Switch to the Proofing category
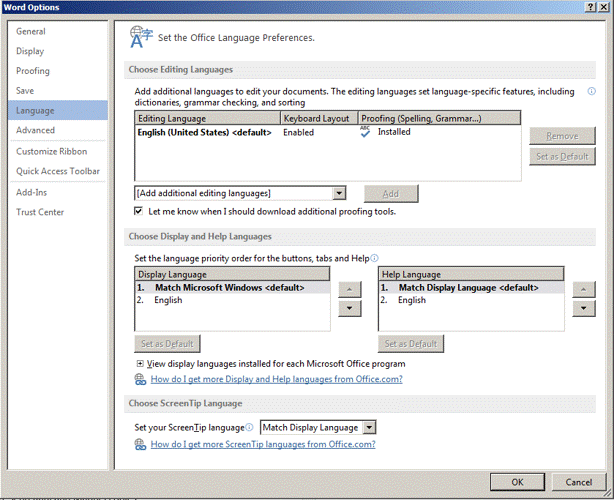The height and width of the screenshot is (500, 614). click(x=33, y=71)
